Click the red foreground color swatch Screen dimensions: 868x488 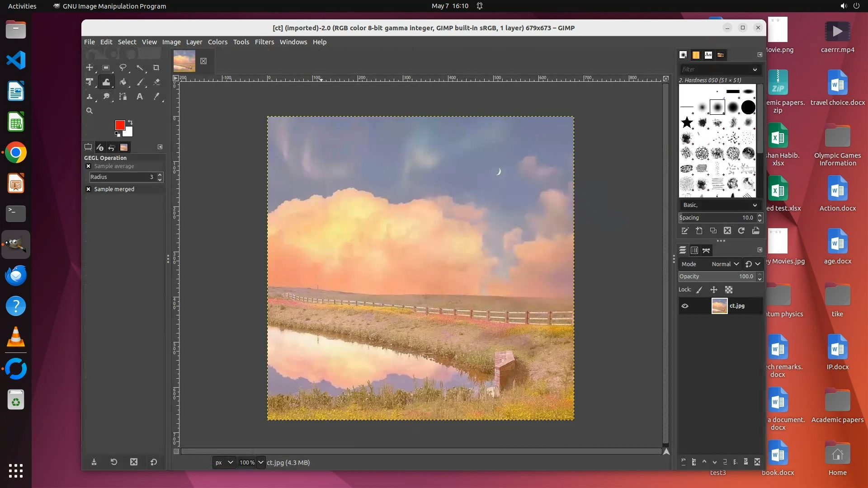pyautogui.click(x=120, y=125)
